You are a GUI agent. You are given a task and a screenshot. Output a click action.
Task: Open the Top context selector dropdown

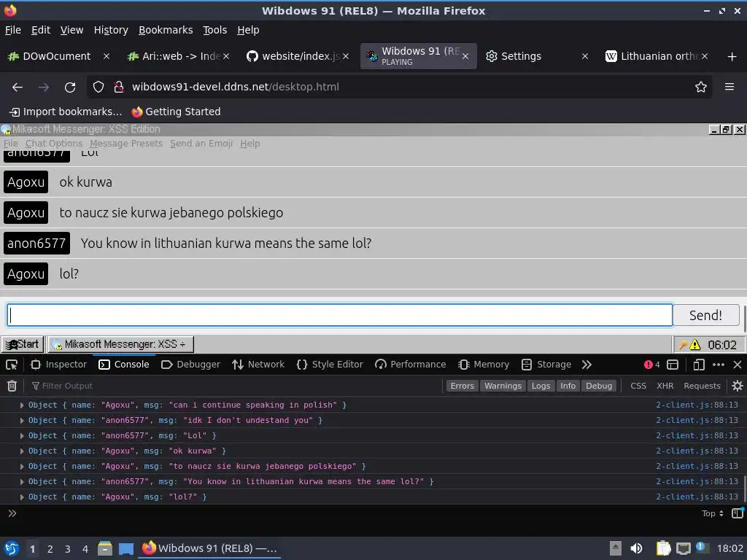(x=713, y=513)
